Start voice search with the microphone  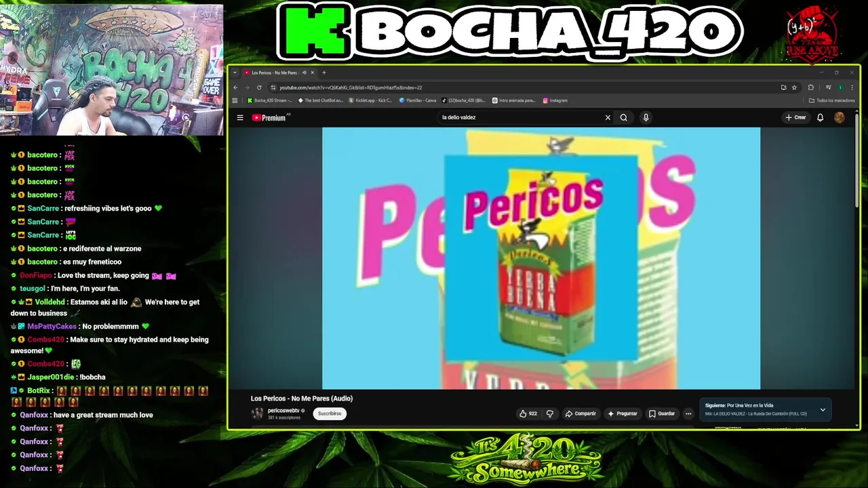[646, 117]
